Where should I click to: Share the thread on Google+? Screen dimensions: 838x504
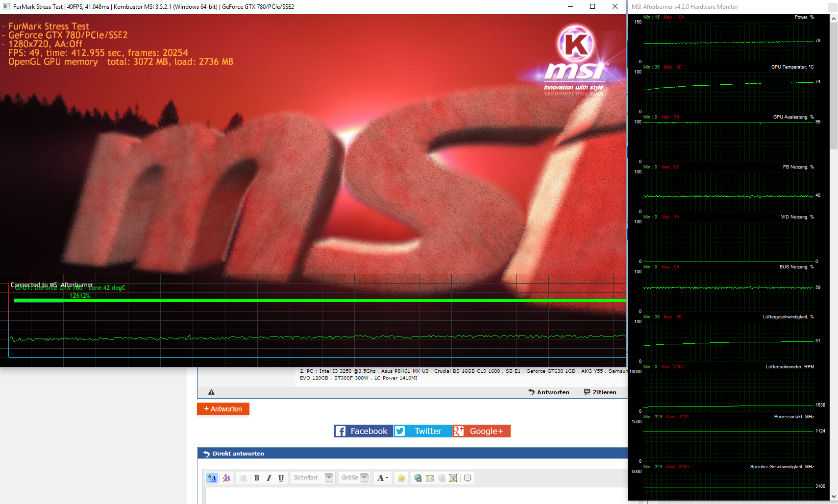point(481,431)
